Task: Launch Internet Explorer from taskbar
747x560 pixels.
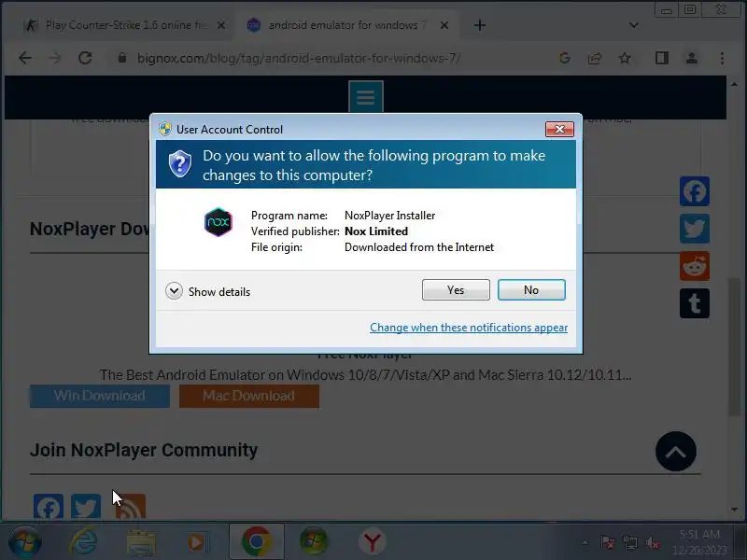Action: [x=84, y=542]
